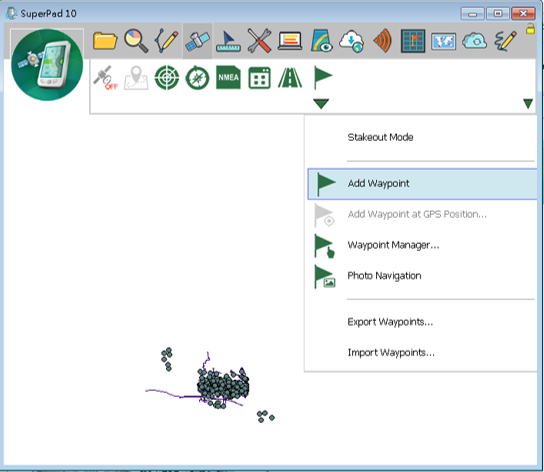The height and width of the screenshot is (472, 544).
Task: Click the green waypoint flag toolbar button
Action: tap(323, 77)
